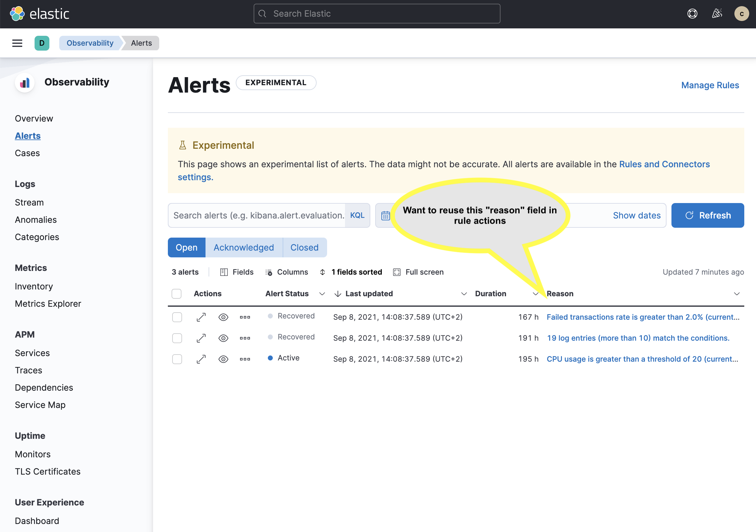Open the Help menu in the top bar

(692, 14)
